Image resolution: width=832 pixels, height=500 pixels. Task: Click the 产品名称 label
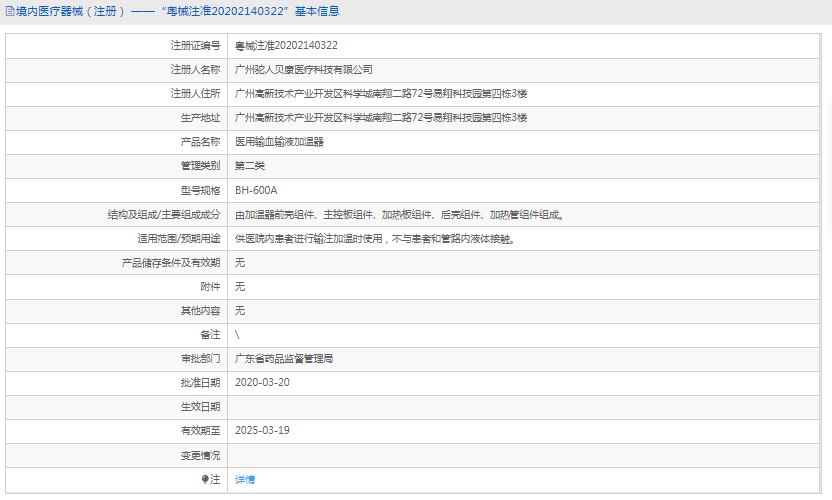click(x=200, y=142)
